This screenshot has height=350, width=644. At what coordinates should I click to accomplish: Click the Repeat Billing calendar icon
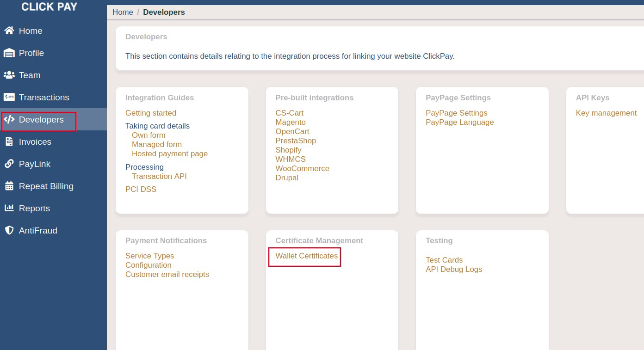click(10, 186)
